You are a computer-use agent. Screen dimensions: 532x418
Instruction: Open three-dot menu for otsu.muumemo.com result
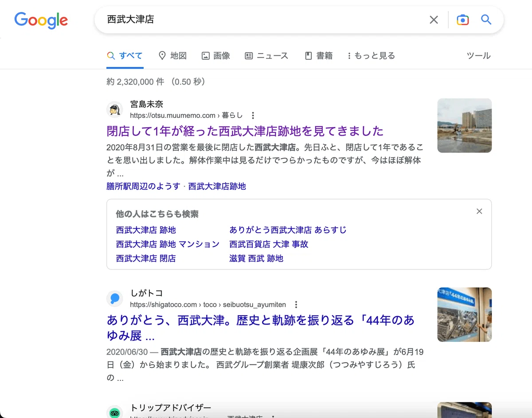[x=253, y=116]
